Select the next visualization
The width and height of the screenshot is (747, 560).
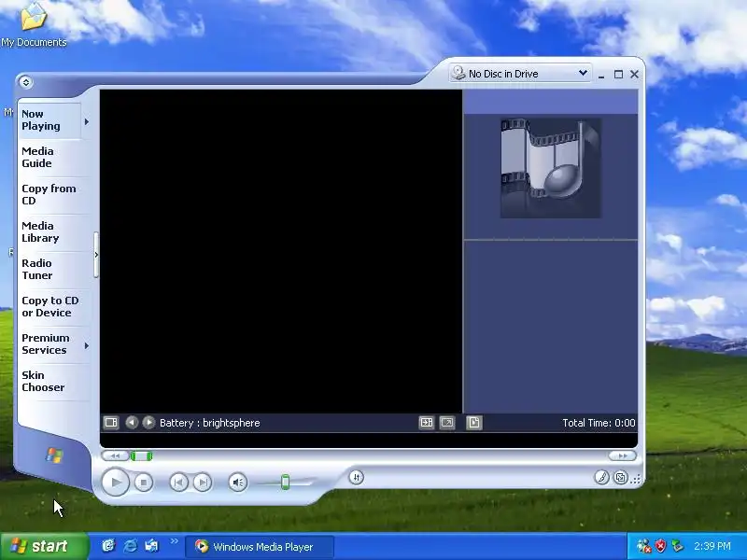[x=148, y=423]
